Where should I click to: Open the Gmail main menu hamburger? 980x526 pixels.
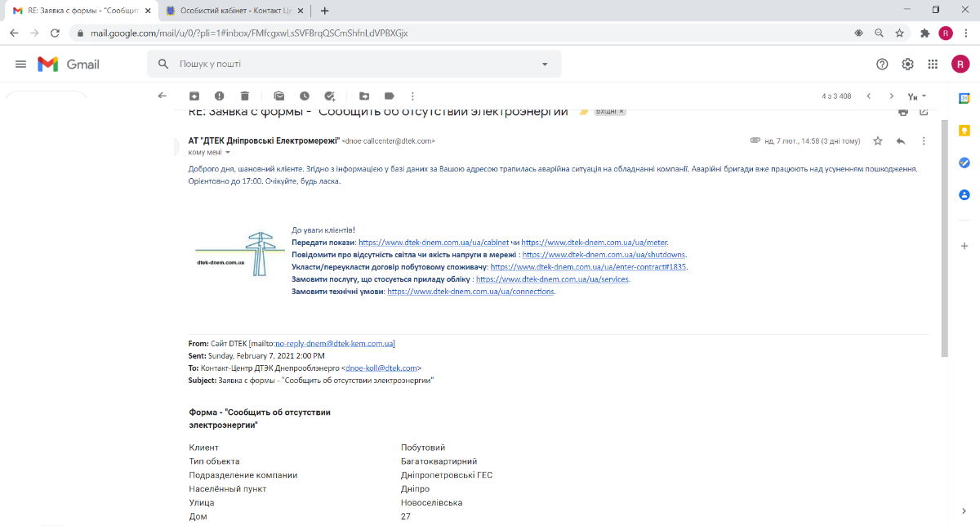[20, 64]
